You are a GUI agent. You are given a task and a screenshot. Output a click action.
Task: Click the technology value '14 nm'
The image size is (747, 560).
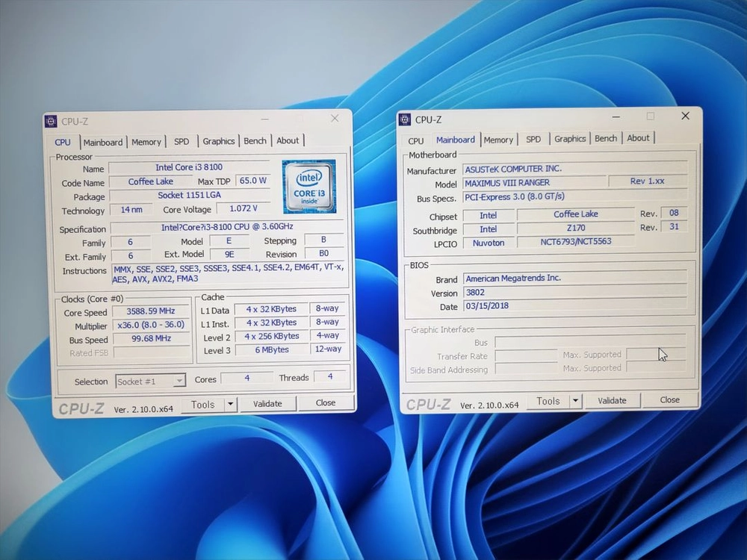[131, 210]
